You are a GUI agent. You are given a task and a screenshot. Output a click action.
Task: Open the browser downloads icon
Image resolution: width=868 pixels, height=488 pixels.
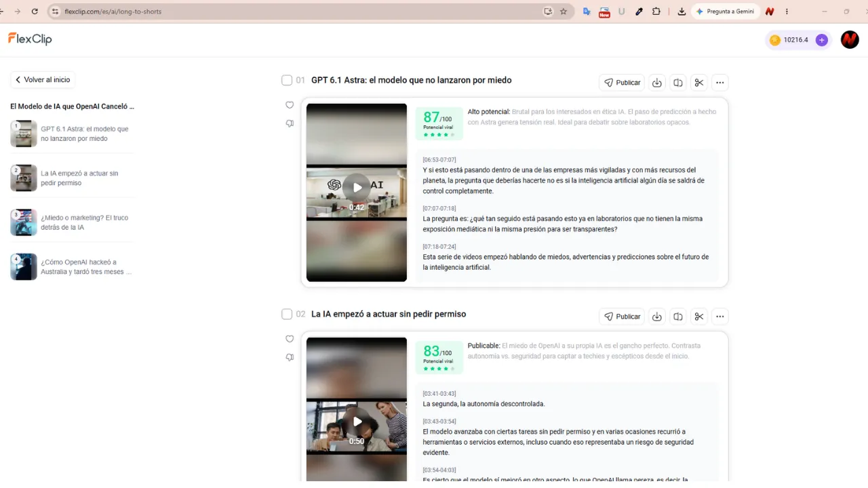tap(682, 12)
